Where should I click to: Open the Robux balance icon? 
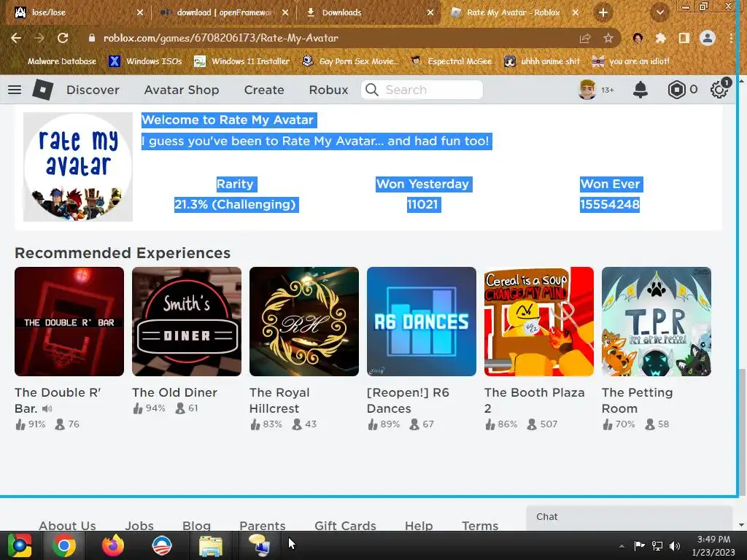pyautogui.click(x=676, y=90)
